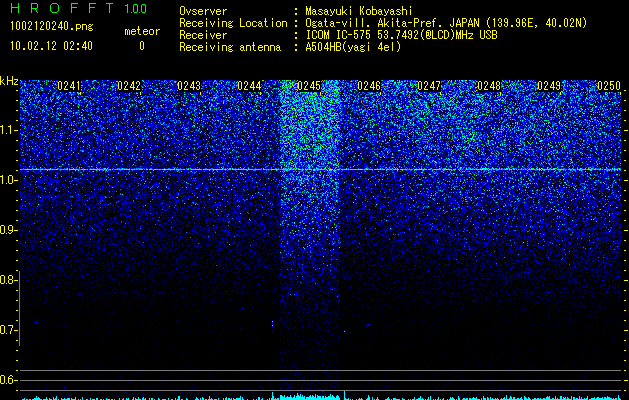This screenshot has height=400, width=629.
Task: Click time marker 0250
Action: pos(609,86)
